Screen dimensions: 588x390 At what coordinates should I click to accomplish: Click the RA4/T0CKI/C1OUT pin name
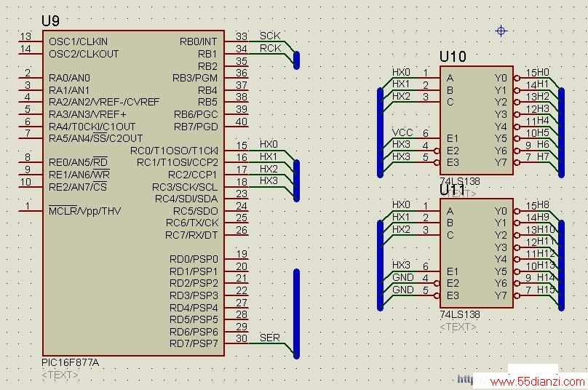point(92,127)
